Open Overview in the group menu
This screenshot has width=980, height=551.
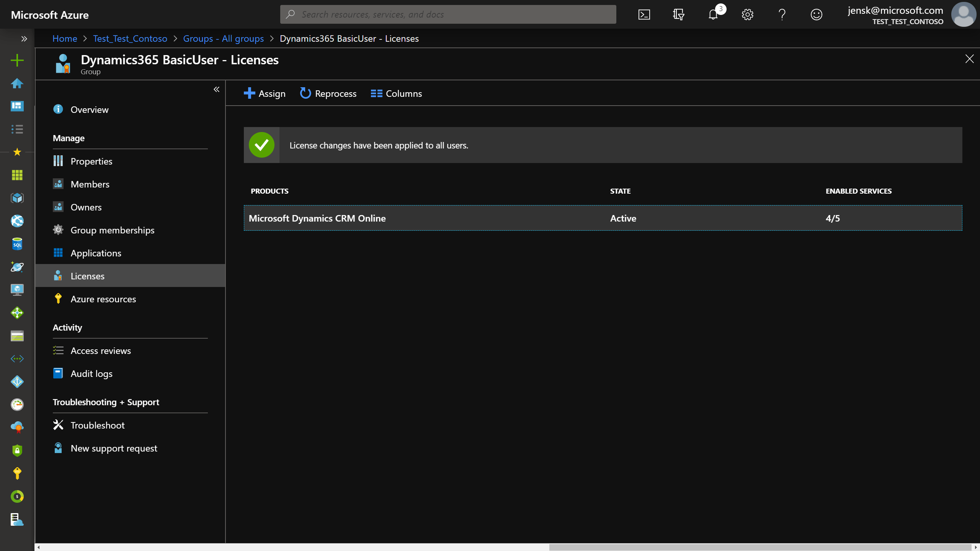pos(130,109)
